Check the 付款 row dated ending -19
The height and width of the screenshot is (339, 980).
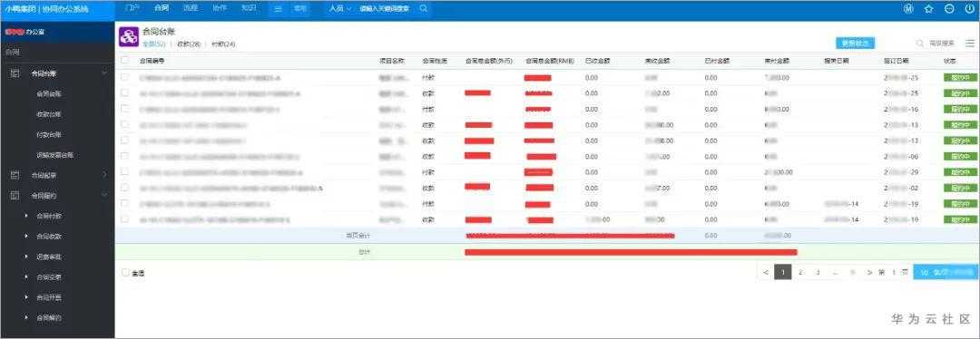(125, 204)
